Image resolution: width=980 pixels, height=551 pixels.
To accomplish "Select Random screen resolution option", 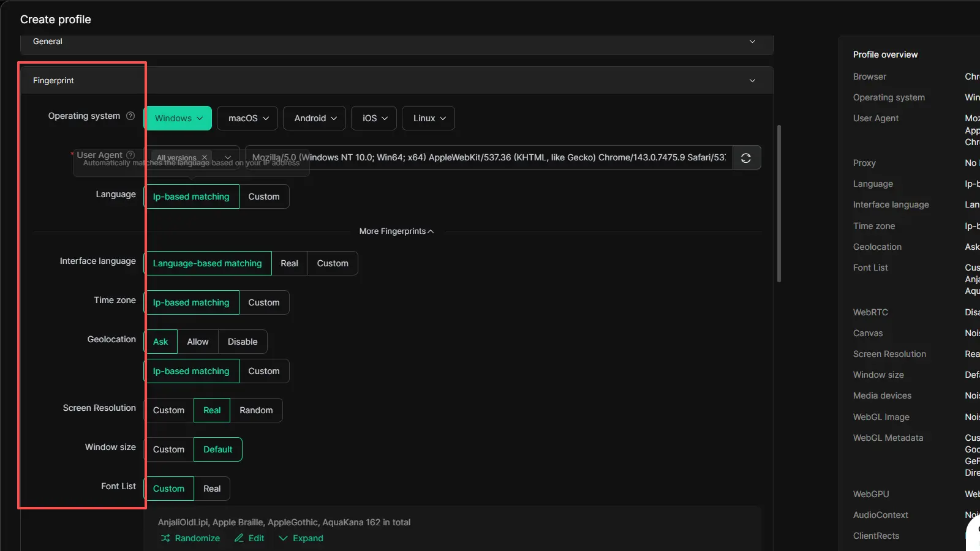I will [x=256, y=410].
